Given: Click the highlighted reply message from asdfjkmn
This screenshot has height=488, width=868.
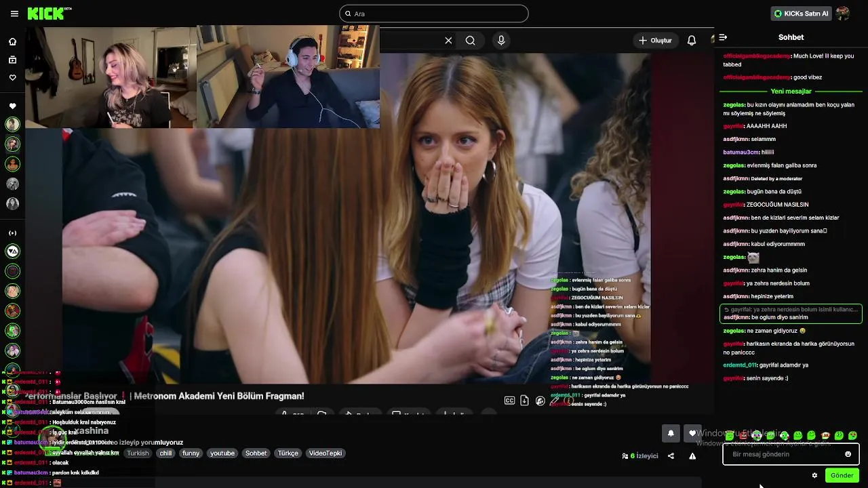Looking at the screenshot, I should click(x=791, y=313).
